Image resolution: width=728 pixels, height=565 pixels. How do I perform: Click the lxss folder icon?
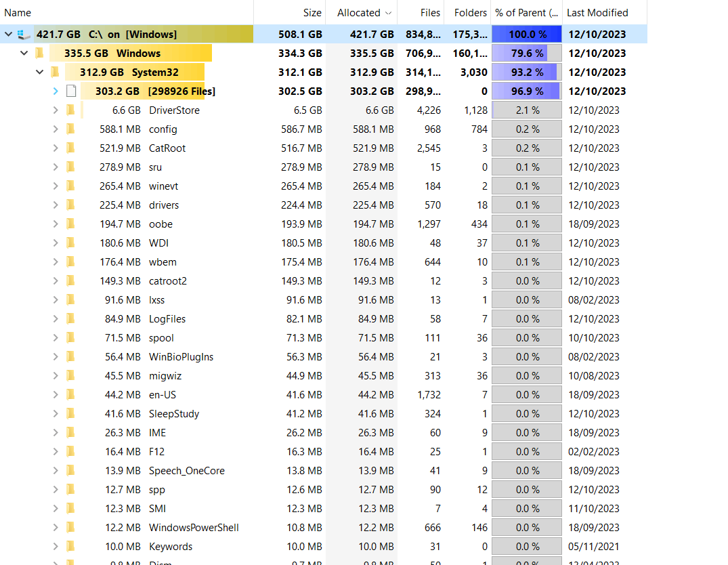click(70, 299)
